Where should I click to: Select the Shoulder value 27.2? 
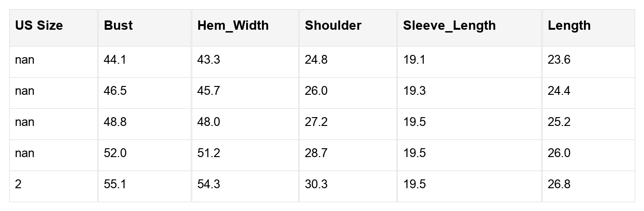(x=316, y=122)
